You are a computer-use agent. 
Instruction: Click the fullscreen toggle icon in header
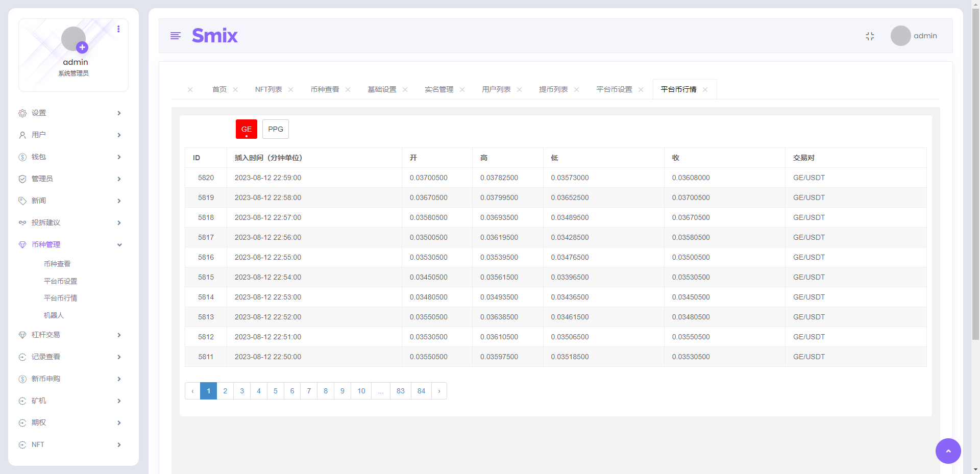(x=870, y=36)
